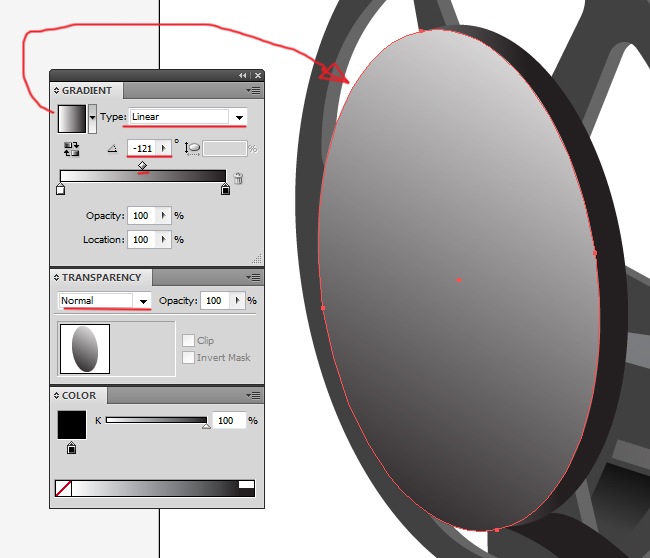Click the Gradient panel resize grip

257,259
